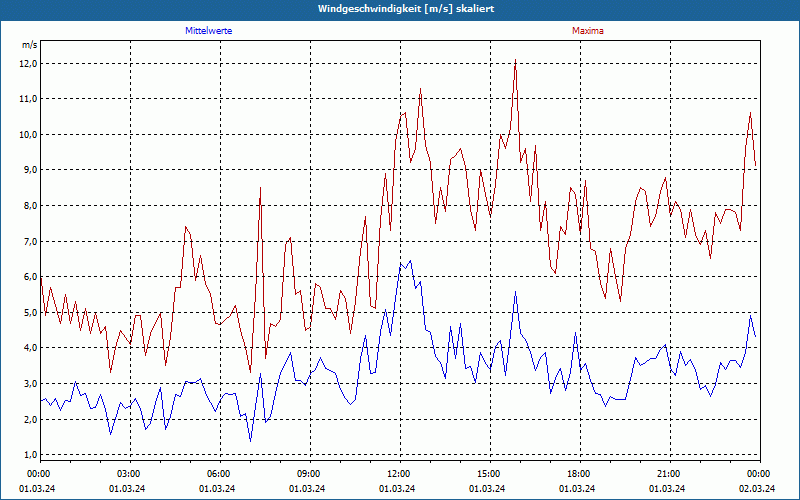Screen dimensions: 800x500
Task: Select the 4,0 y-axis label
Action: tap(30, 348)
